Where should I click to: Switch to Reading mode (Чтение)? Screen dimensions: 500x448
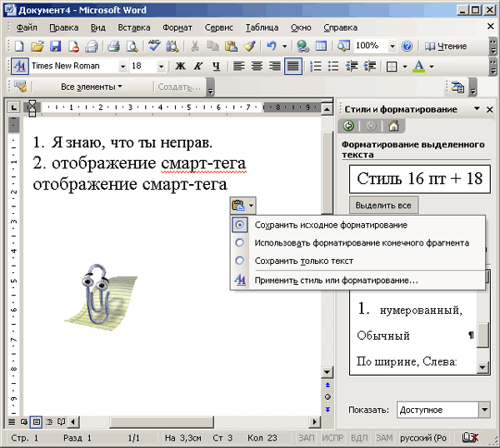[x=446, y=47]
